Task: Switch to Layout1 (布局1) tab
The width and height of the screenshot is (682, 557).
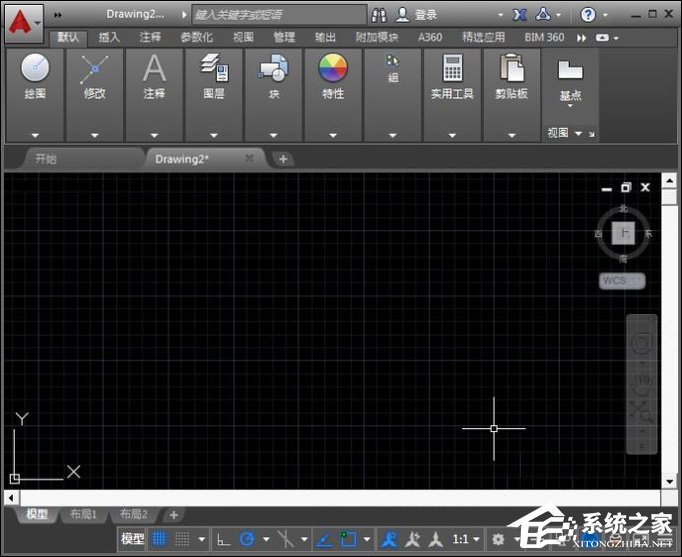Action: pyautogui.click(x=83, y=514)
